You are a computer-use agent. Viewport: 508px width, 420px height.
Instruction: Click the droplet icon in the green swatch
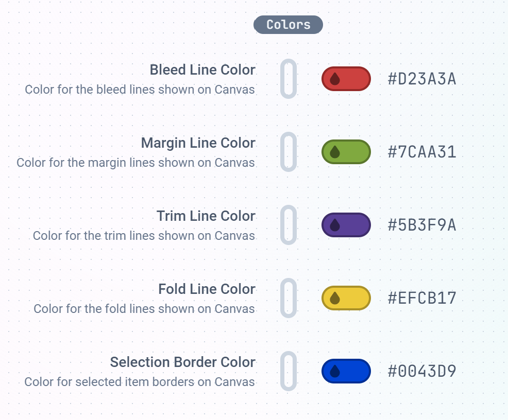point(335,152)
